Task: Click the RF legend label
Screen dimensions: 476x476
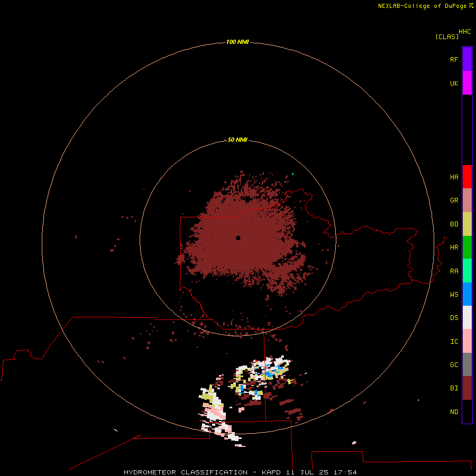Action: click(454, 59)
